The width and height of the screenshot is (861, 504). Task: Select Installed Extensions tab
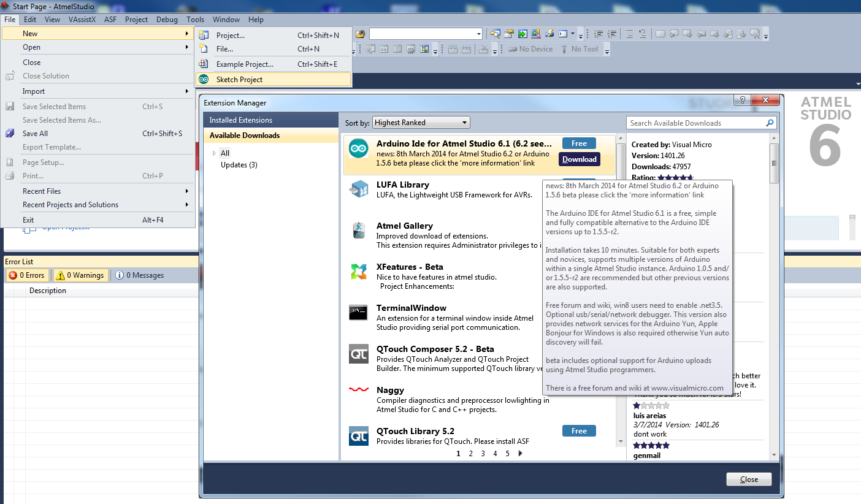270,120
